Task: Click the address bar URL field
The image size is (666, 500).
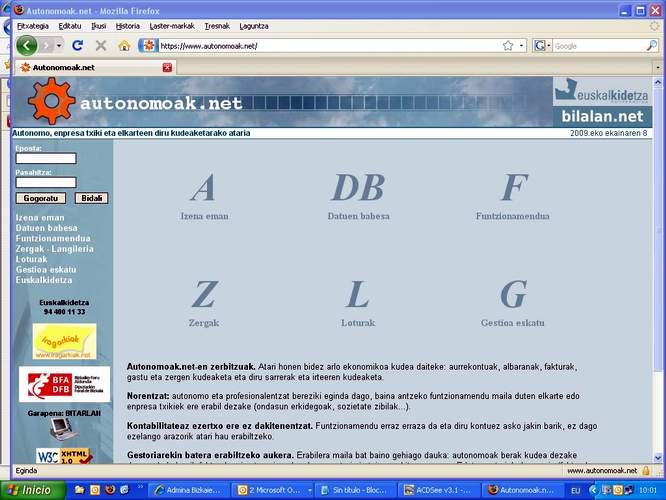Action: 329,46
